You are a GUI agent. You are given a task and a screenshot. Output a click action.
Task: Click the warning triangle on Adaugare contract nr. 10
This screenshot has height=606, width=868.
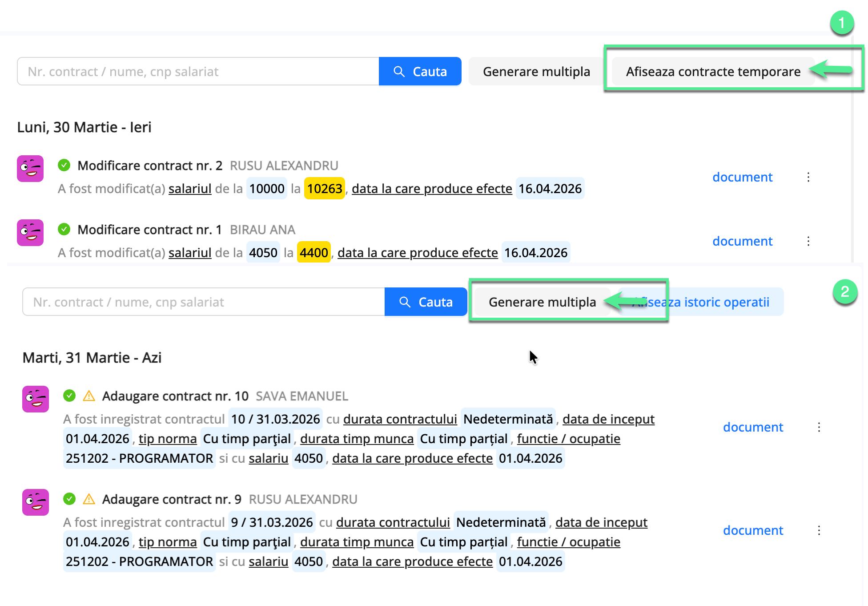pos(90,396)
